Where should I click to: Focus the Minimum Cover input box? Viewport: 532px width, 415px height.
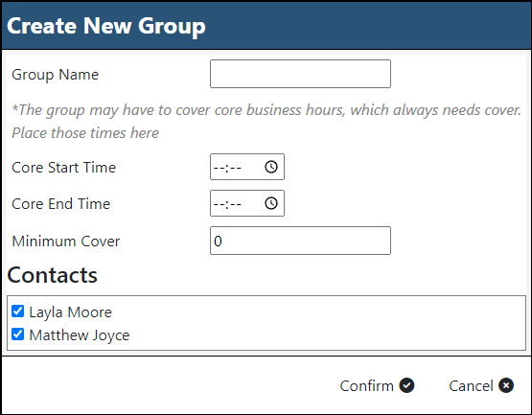click(x=300, y=241)
